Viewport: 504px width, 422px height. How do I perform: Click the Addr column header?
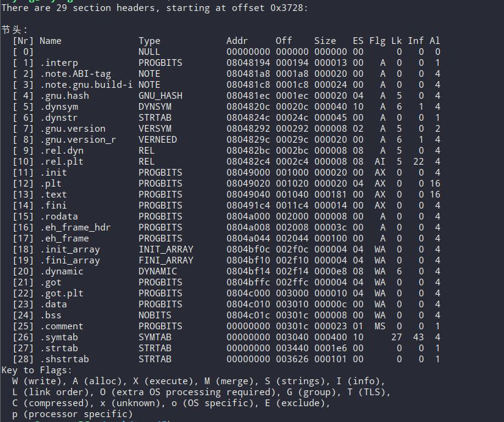tap(237, 41)
